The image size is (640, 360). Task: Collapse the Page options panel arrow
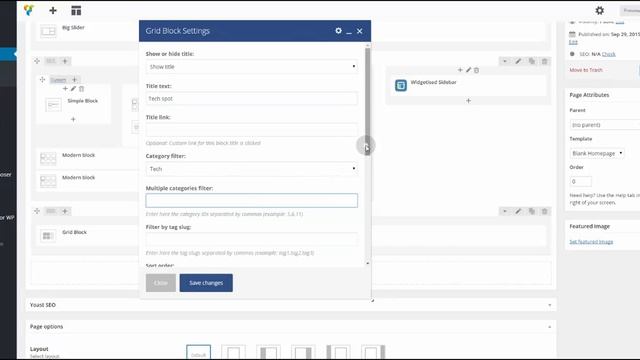tap(549, 327)
